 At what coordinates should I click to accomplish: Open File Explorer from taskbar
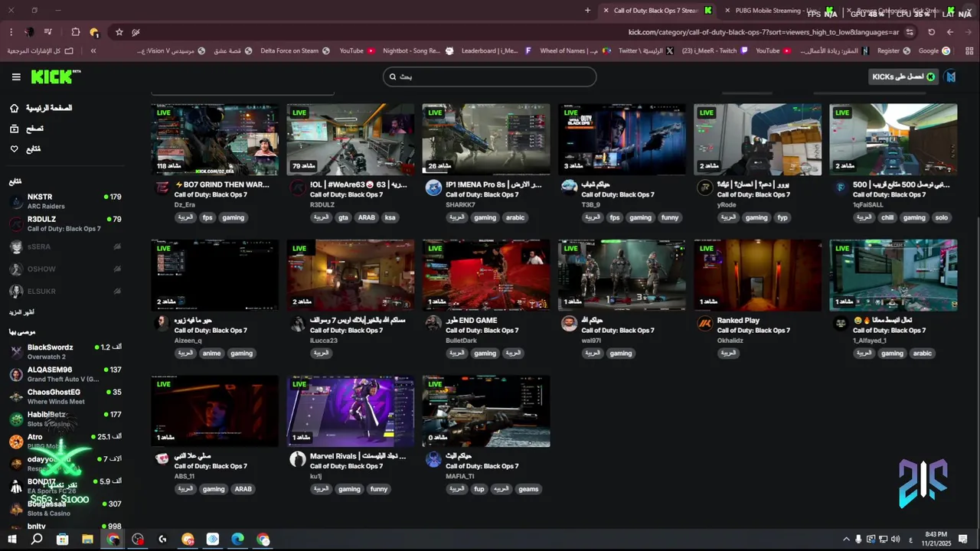coord(87,540)
